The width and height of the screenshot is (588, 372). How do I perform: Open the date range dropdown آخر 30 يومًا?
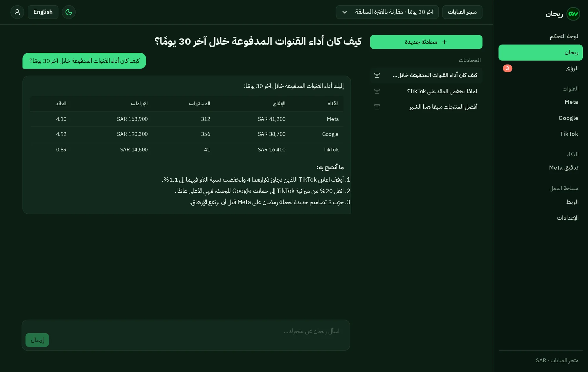(387, 12)
